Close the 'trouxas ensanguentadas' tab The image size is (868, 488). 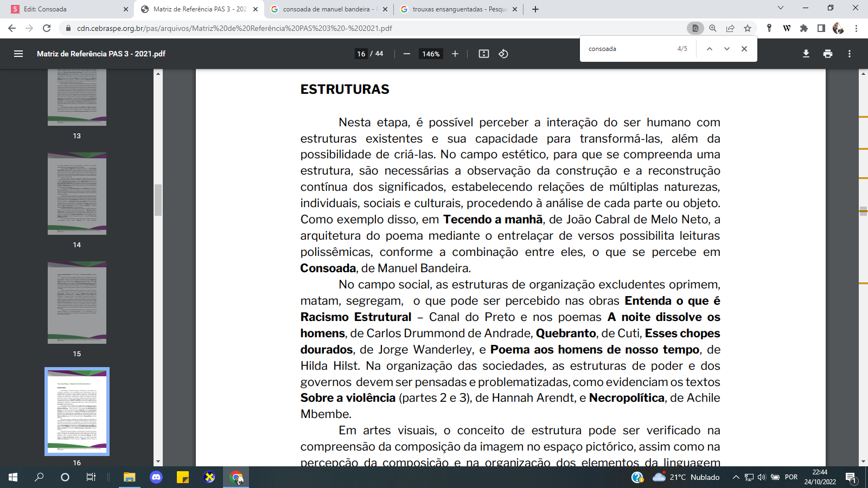pos(515,9)
